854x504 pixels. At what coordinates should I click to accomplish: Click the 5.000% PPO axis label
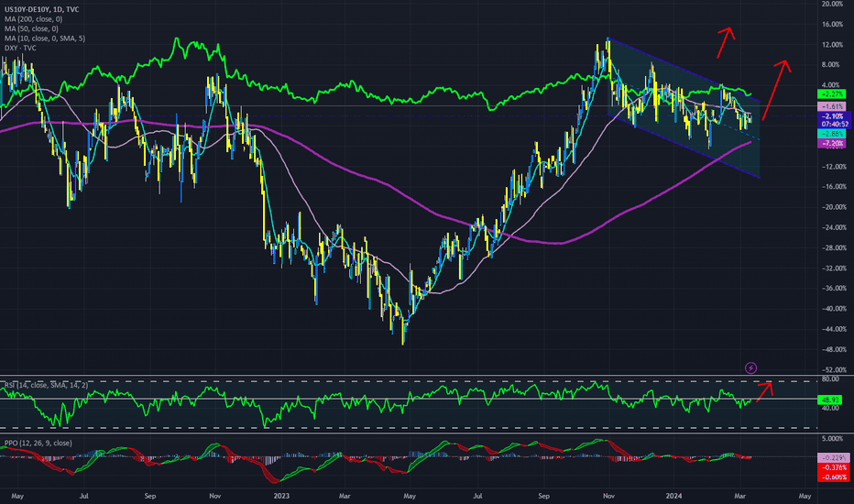pos(832,439)
